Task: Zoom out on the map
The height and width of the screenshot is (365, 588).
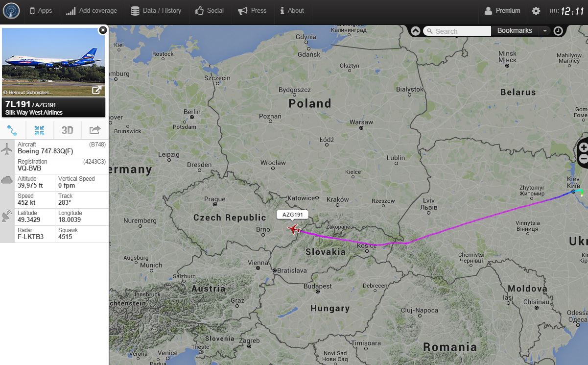Action: pos(583,159)
